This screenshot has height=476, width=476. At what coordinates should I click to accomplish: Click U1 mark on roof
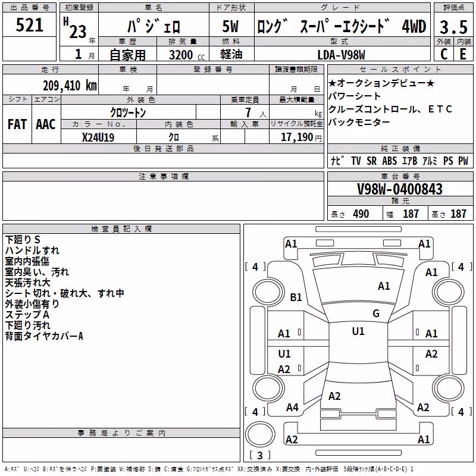pos(358,331)
